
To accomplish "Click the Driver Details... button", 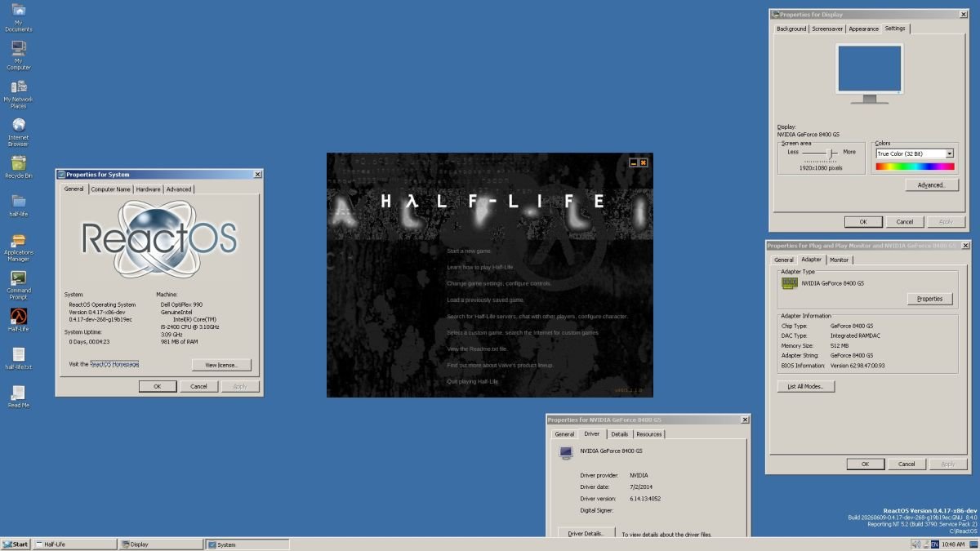I will (x=586, y=533).
